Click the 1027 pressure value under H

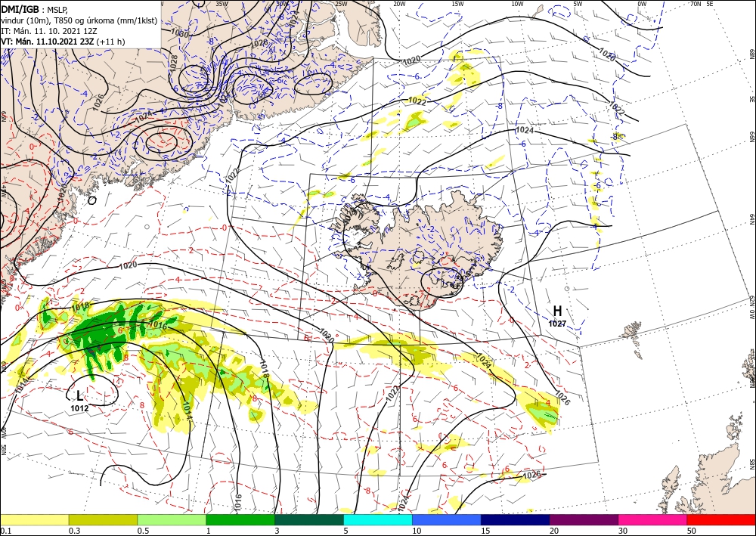557,324
